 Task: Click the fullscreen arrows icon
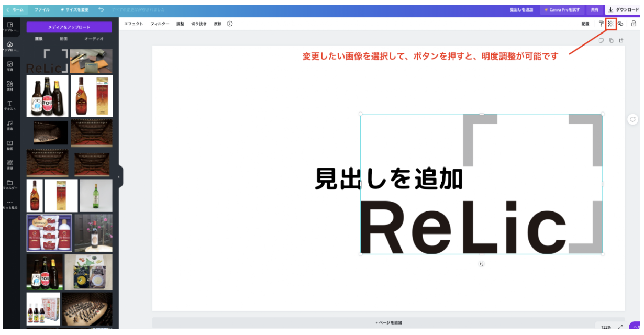[x=620, y=327]
